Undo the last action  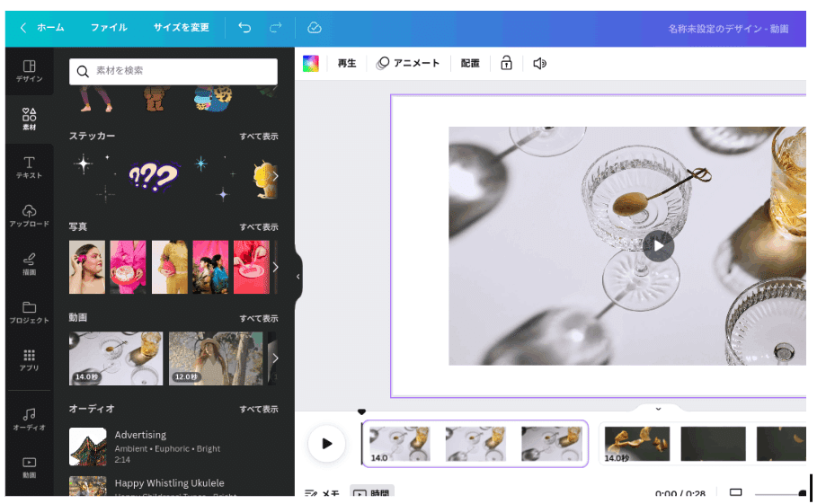point(244,28)
